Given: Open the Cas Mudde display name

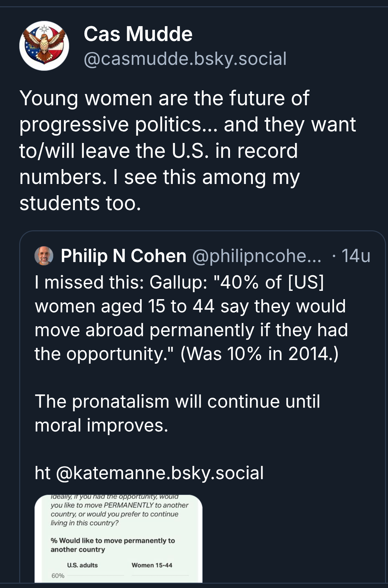Looking at the screenshot, I should pos(138,34).
